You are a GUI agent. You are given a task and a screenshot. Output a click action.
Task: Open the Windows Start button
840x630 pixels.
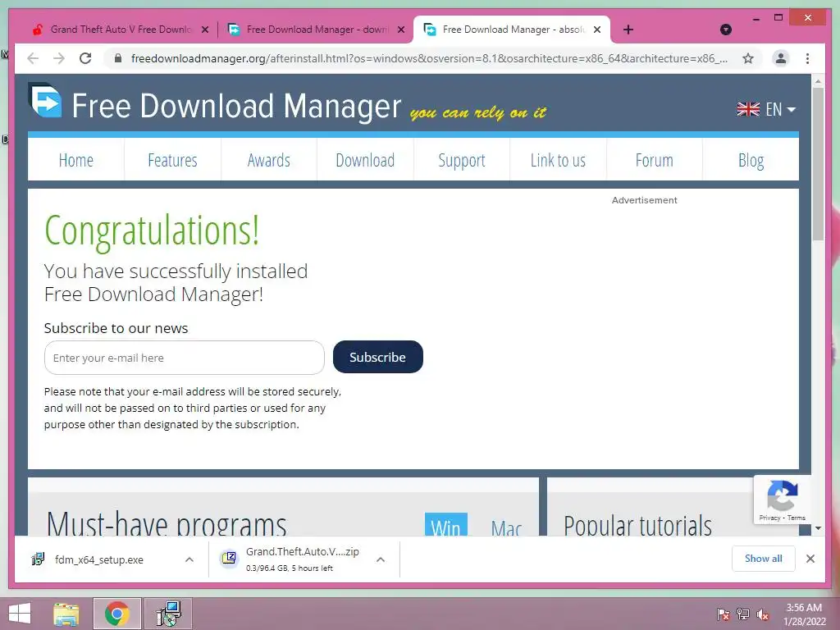[x=20, y=614]
